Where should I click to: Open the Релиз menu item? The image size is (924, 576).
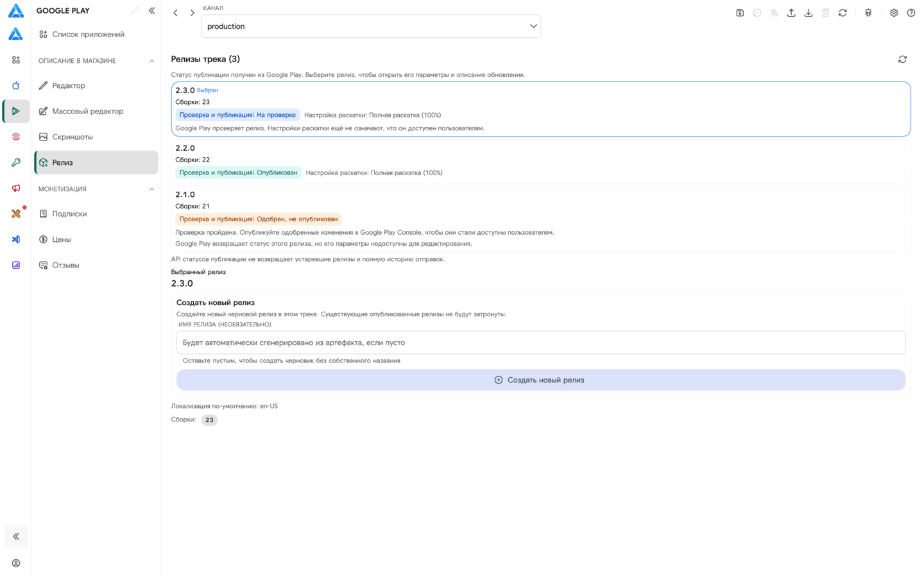(x=96, y=162)
